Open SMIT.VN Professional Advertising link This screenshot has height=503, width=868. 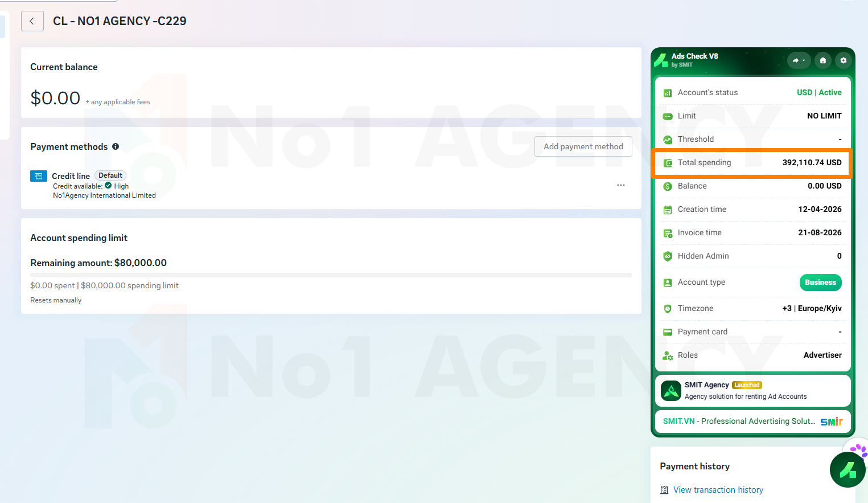739,421
